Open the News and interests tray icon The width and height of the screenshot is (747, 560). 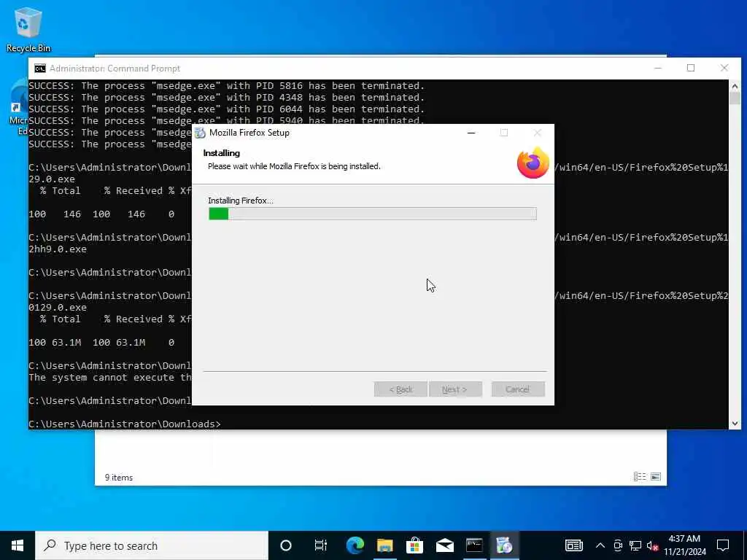(x=573, y=545)
